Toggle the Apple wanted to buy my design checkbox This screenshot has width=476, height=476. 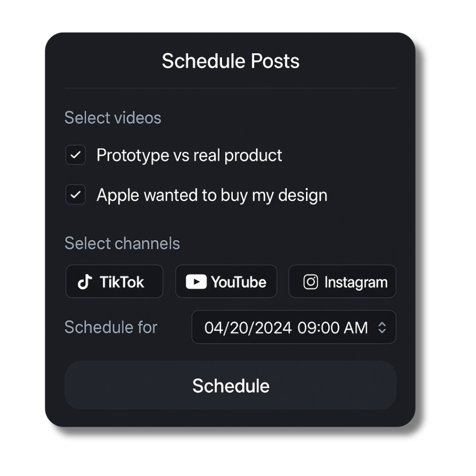pyautogui.click(x=75, y=195)
